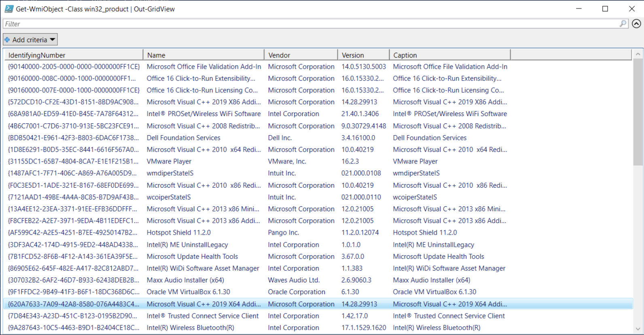Click Vendor cell Pango Inc.
The width and height of the screenshot is (644, 335).
tap(283, 233)
